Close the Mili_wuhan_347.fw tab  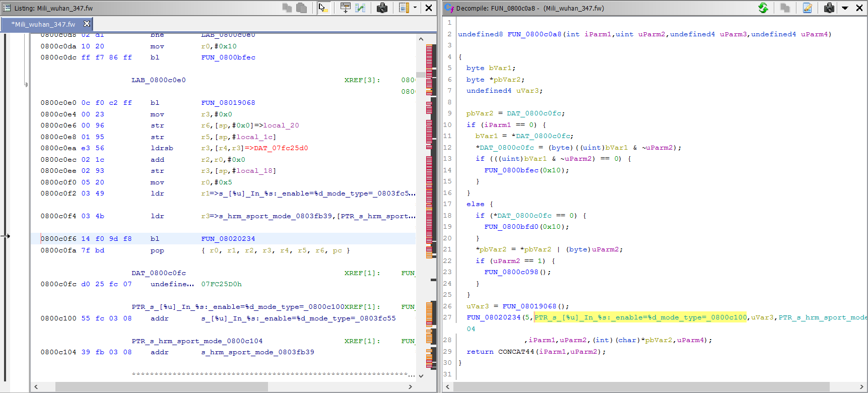pyautogui.click(x=87, y=24)
